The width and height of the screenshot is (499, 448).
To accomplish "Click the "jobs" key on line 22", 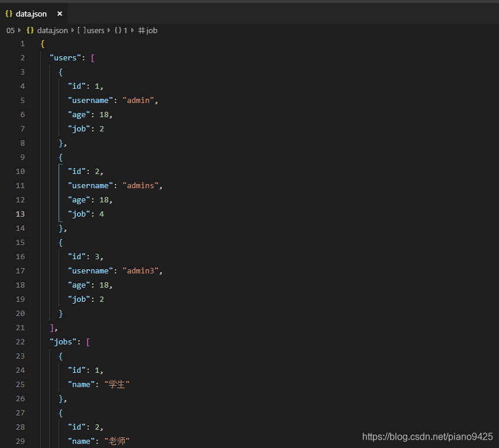I will point(63,342).
